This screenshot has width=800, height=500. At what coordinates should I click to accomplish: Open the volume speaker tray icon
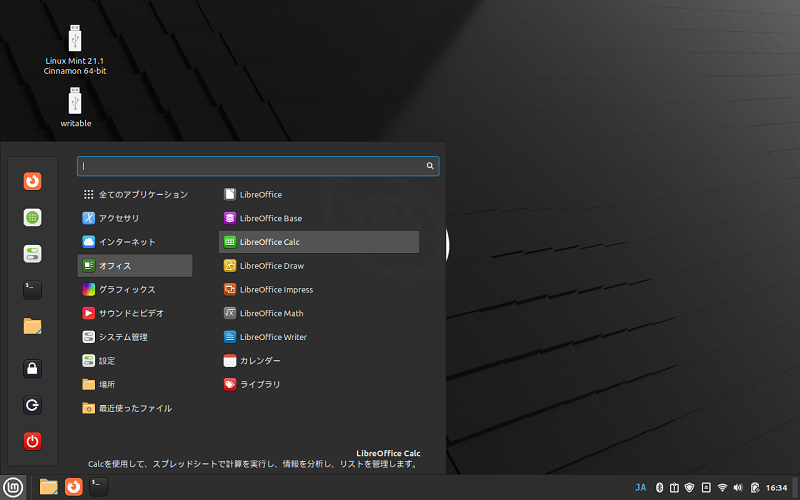tap(738, 488)
